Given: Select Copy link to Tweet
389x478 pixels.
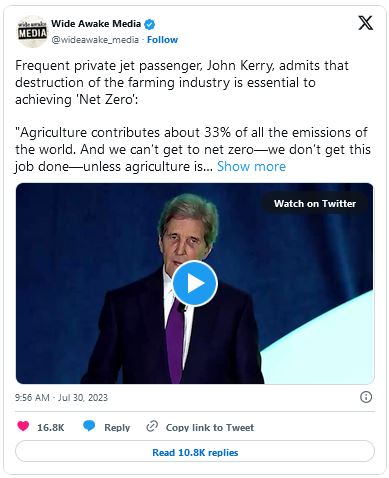Looking at the screenshot, I should pyautogui.click(x=210, y=427).
